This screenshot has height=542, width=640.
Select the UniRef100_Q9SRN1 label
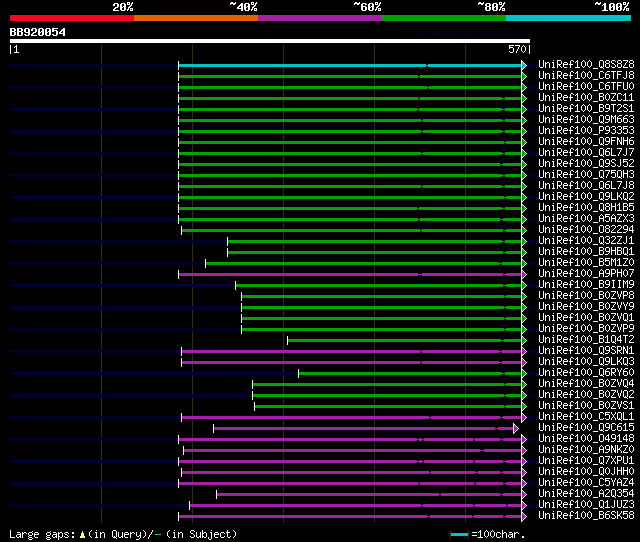[586, 351]
